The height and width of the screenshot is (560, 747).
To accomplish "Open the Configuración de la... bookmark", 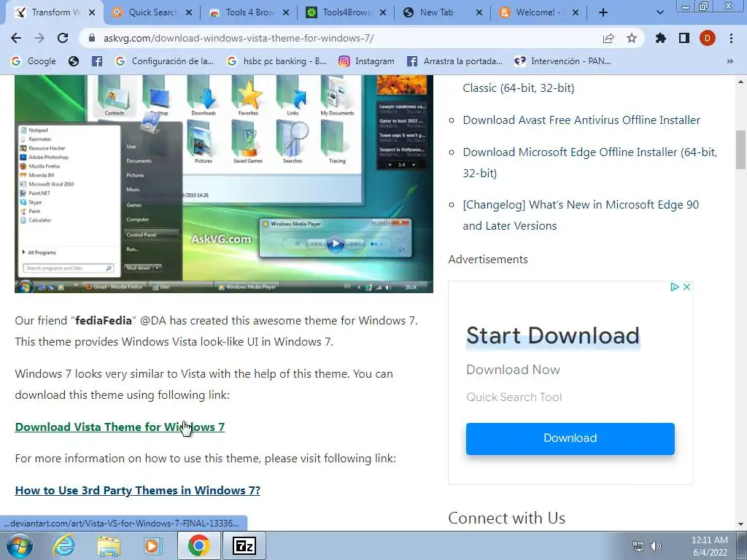I will point(165,61).
